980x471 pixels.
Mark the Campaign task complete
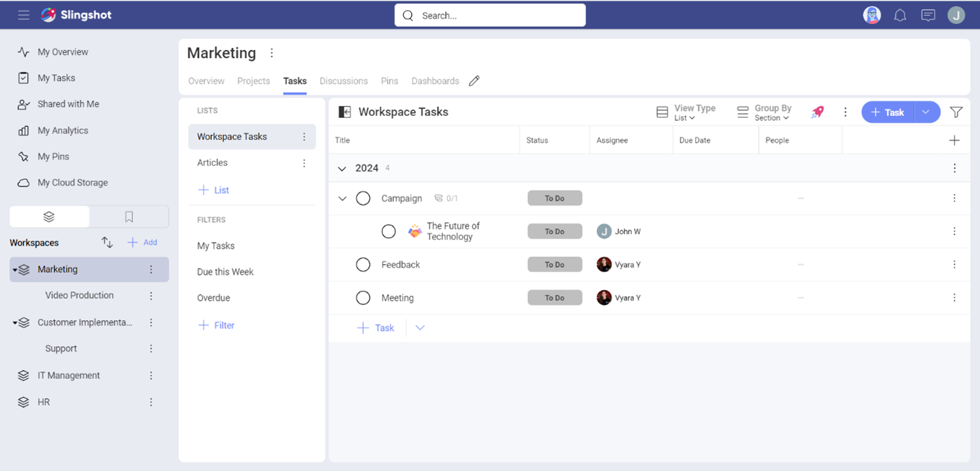point(363,198)
